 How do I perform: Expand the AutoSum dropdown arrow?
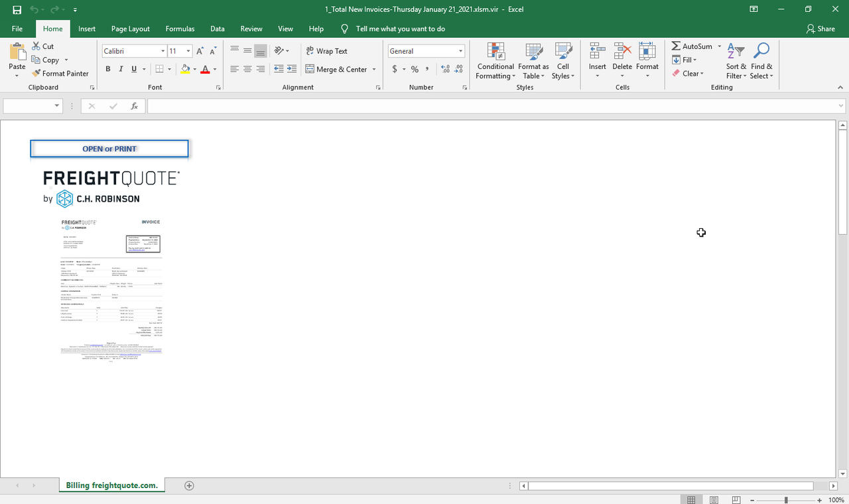(719, 46)
